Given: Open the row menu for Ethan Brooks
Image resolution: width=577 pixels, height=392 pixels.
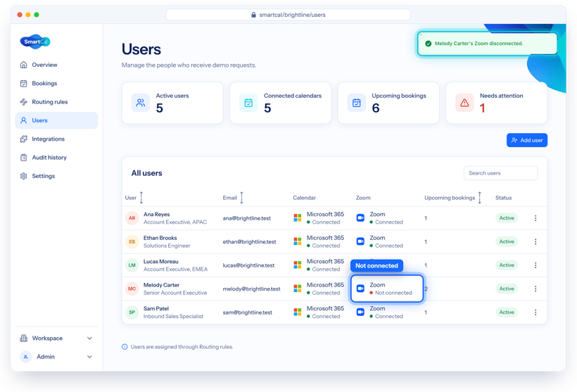Looking at the screenshot, I should [x=535, y=242].
